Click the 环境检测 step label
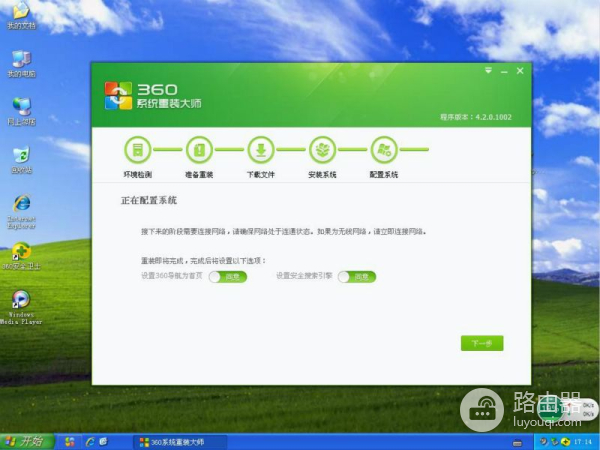The width and height of the screenshot is (600, 450). point(137,175)
